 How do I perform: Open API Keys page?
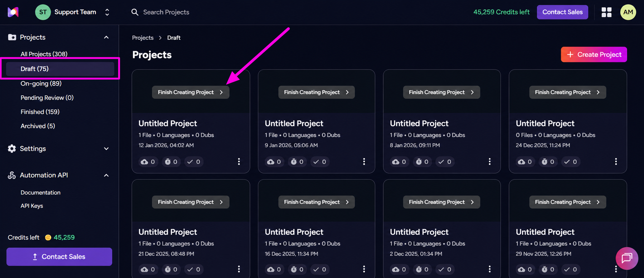[32, 206]
